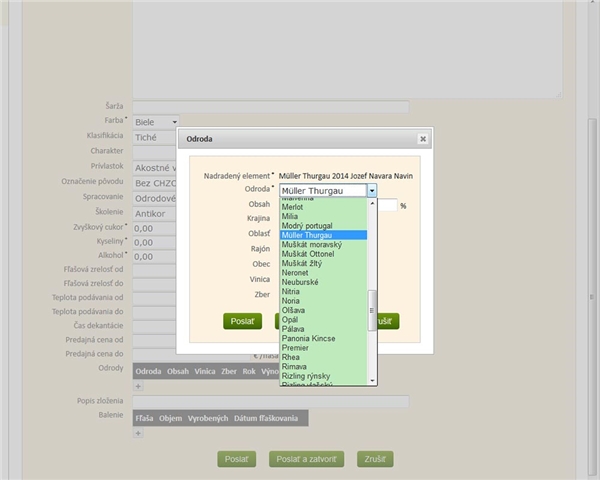Click the dropdown list scrollbar thumb
The height and width of the screenshot is (480, 600).
coord(372,310)
